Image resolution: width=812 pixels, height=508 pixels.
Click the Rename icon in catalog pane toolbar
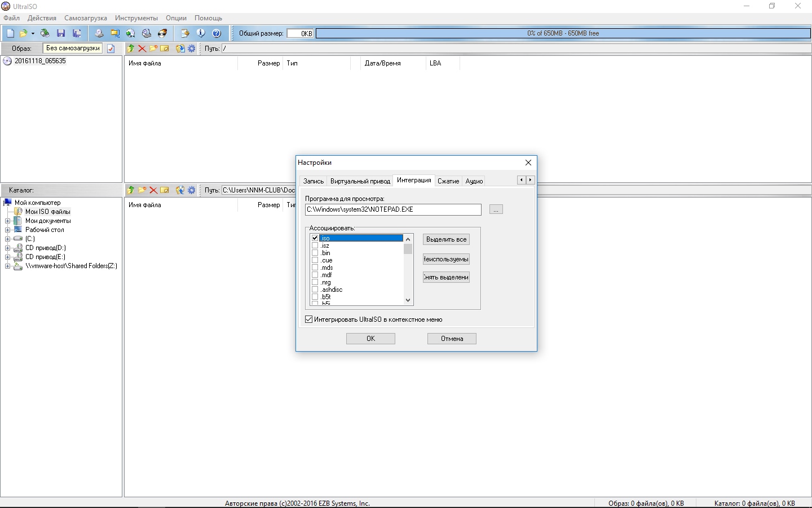click(165, 190)
